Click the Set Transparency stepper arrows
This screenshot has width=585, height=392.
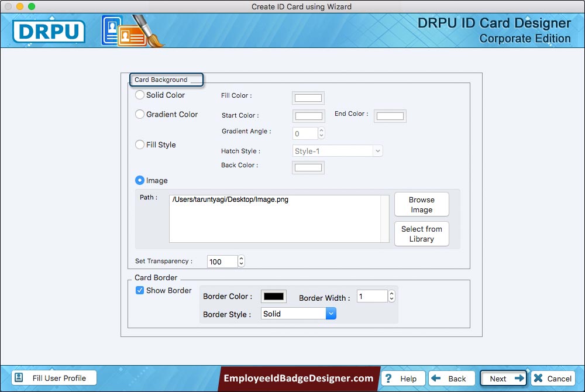click(241, 261)
